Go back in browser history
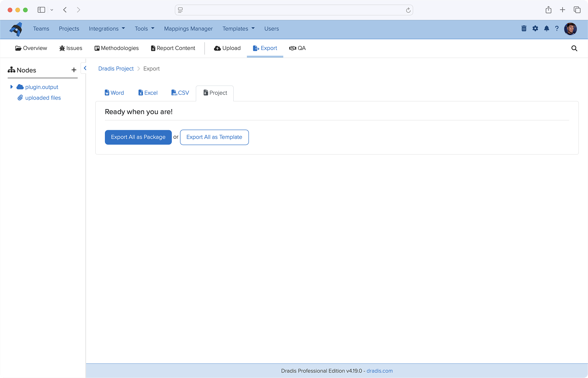 pos(65,10)
